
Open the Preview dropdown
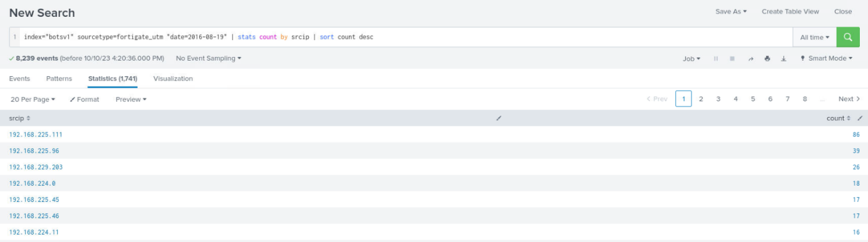pos(131,99)
